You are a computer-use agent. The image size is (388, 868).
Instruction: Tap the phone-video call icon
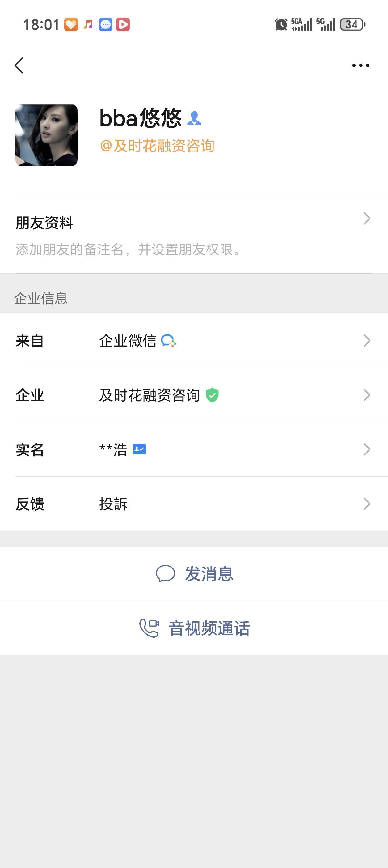point(149,628)
